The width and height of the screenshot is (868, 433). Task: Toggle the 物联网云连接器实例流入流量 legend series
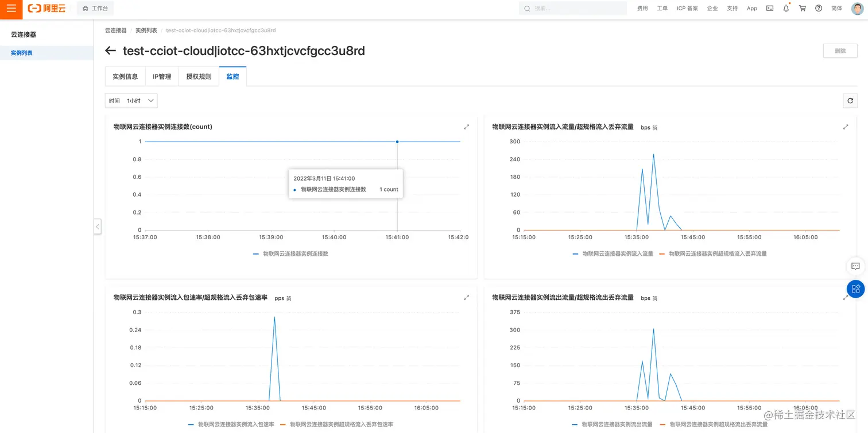(613, 253)
